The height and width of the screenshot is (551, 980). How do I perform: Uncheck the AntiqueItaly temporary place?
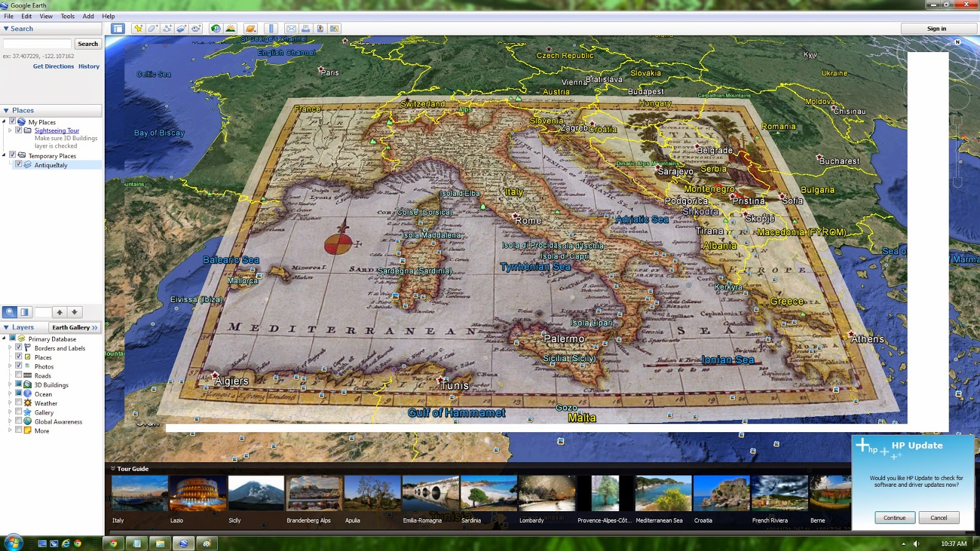pos(18,164)
